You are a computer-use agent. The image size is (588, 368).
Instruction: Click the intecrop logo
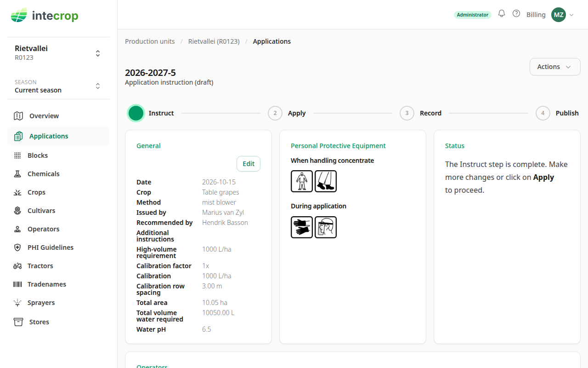tap(45, 16)
